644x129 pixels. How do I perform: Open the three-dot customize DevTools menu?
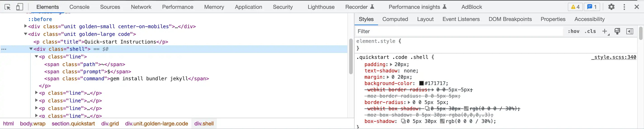click(624, 7)
